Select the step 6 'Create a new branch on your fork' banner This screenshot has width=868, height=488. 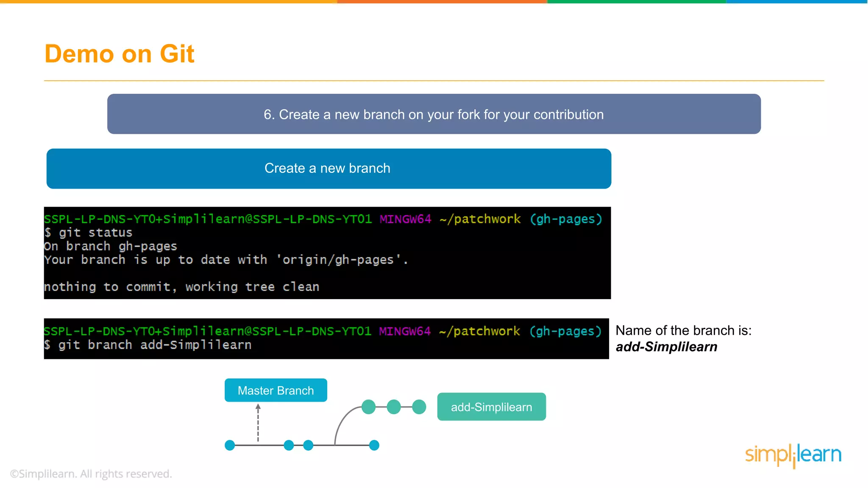click(x=434, y=114)
